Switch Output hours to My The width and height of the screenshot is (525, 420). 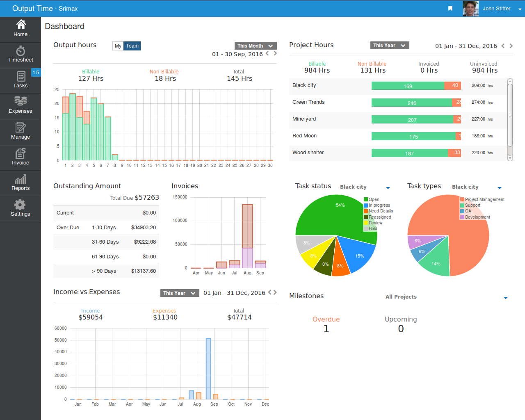click(118, 46)
